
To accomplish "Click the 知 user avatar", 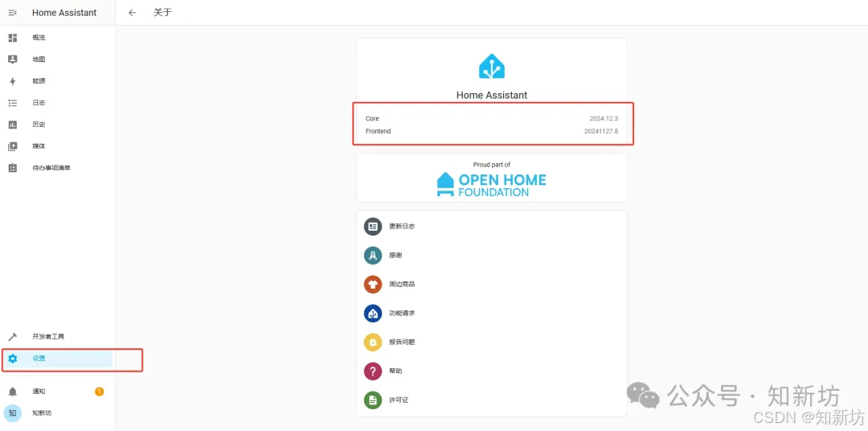I will coord(13,413).
